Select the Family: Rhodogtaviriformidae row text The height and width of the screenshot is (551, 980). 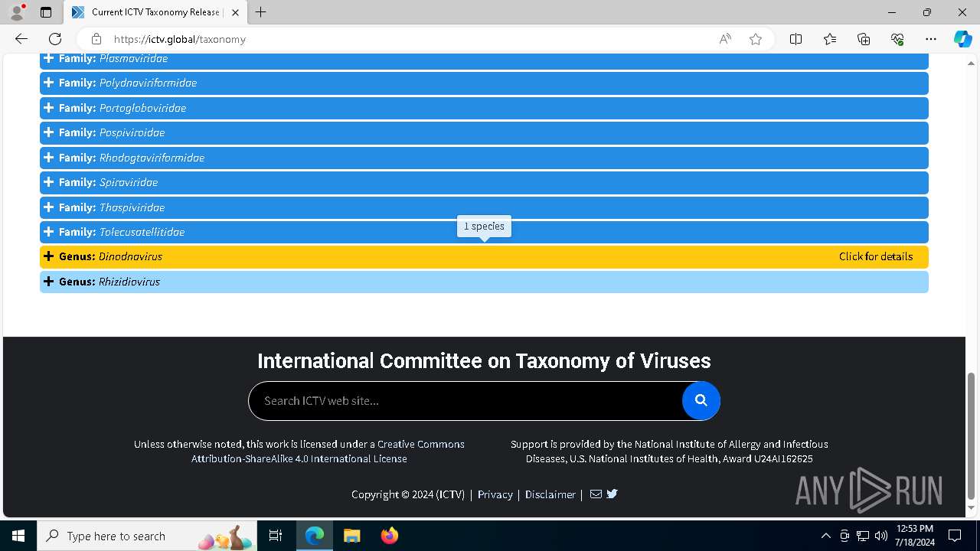click(132, 158)
